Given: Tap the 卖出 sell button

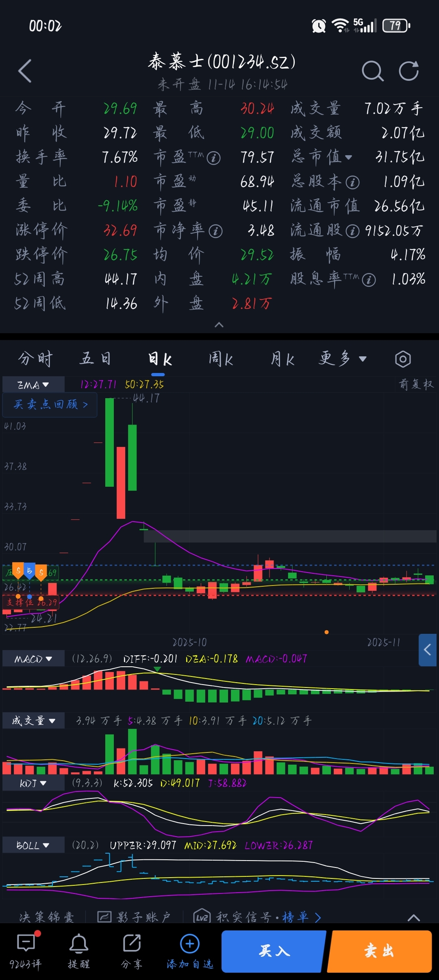Looking at the screenshot, I should tap(380, 951).
